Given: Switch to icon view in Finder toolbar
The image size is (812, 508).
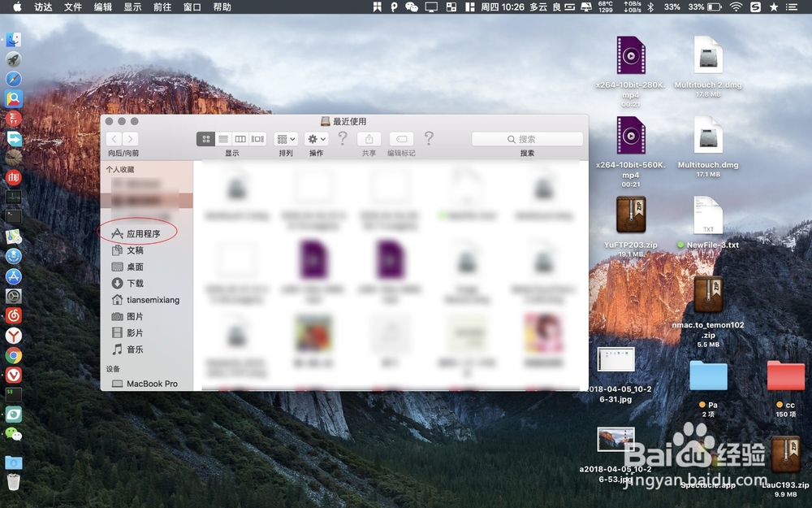Looking at the screenshot, I should coord(205,138).
